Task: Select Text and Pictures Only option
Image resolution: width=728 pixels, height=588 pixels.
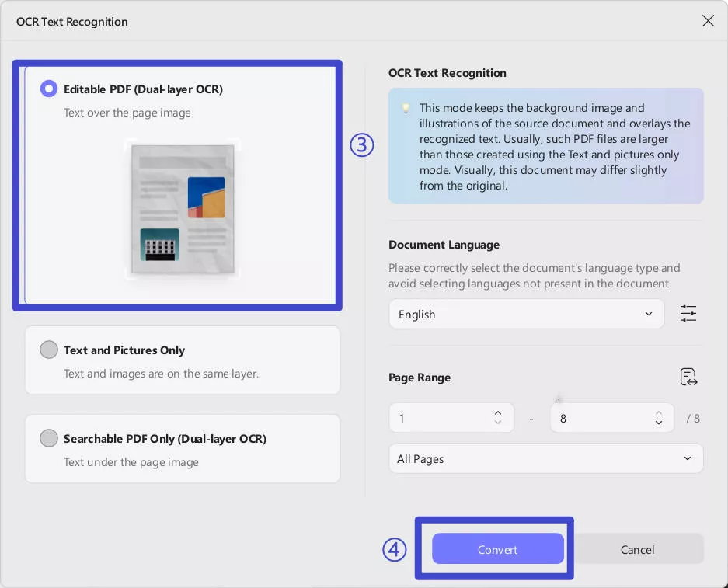Action: coord(49,350)
